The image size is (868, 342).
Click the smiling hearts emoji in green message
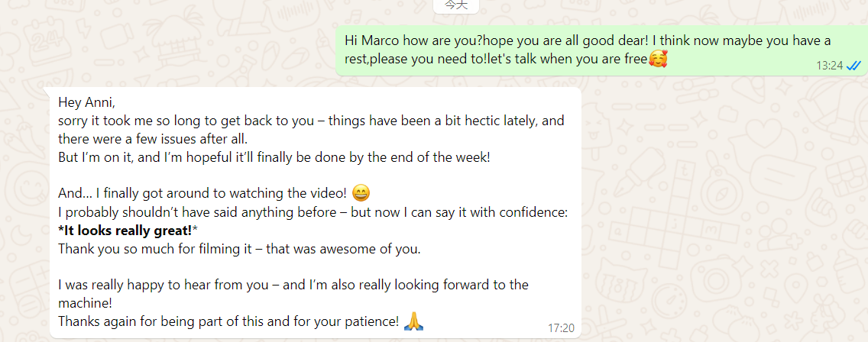[x=657, y=59]
